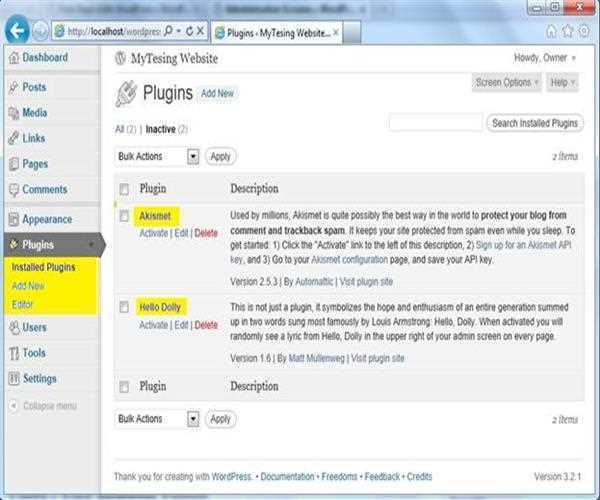The height and width of the screenshot is (500, 600).
Task: Open the top Bulk Actions dropdown
Action: [158, 156]
